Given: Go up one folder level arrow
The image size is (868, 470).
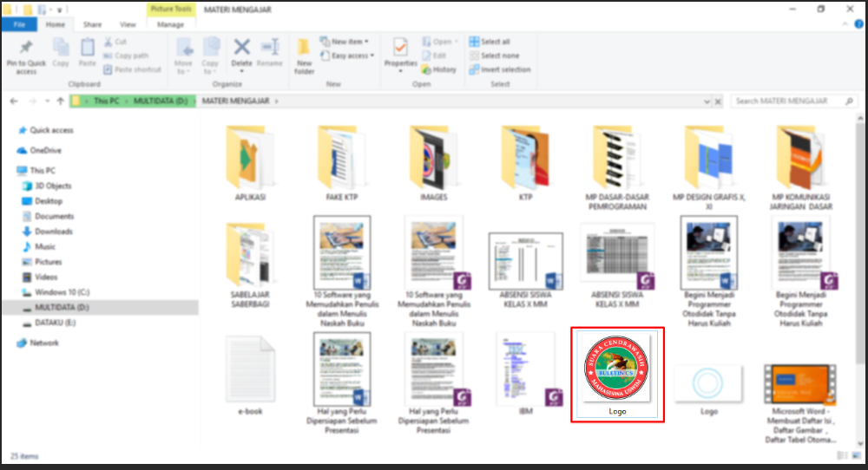Looking at the screenshot, I should coord(61,101).
